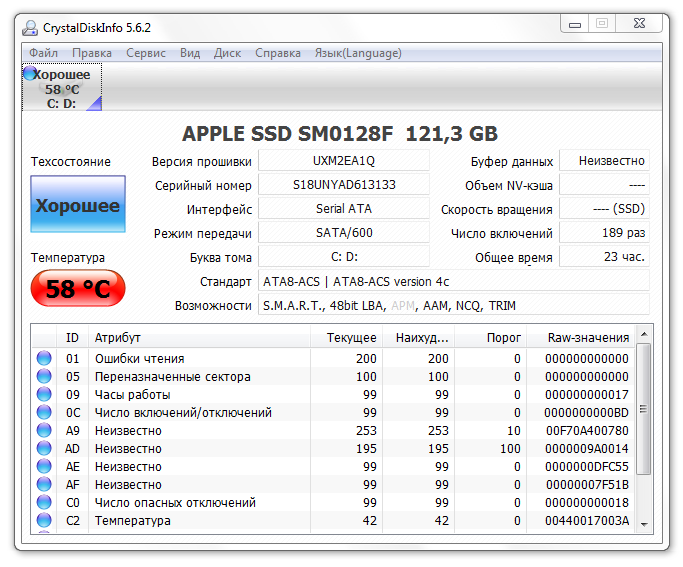683x567 pixels.
Task: Click the Атрибут column header
Action: click(199, 338)
